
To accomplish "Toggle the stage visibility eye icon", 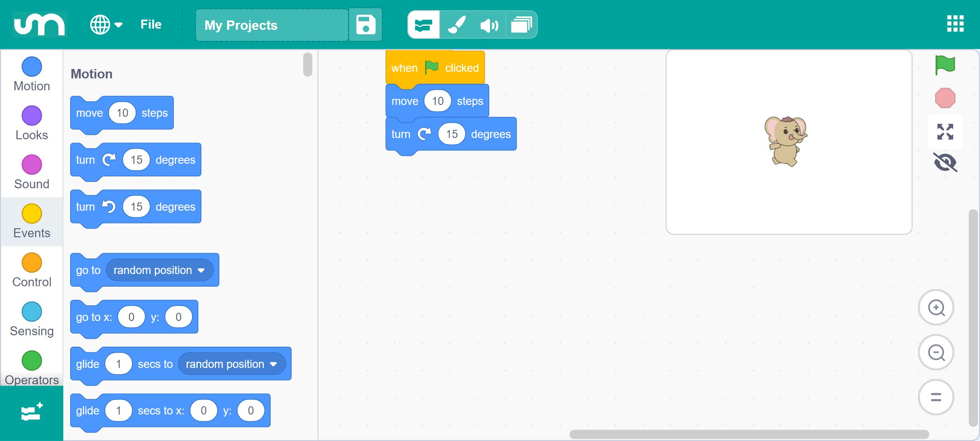I will 945,163.
